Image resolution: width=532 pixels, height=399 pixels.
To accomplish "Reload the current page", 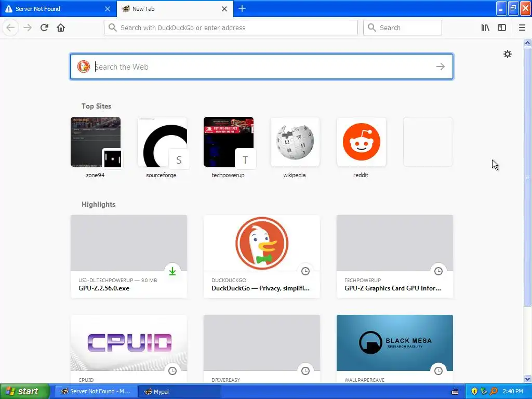I will pos(44,28).
